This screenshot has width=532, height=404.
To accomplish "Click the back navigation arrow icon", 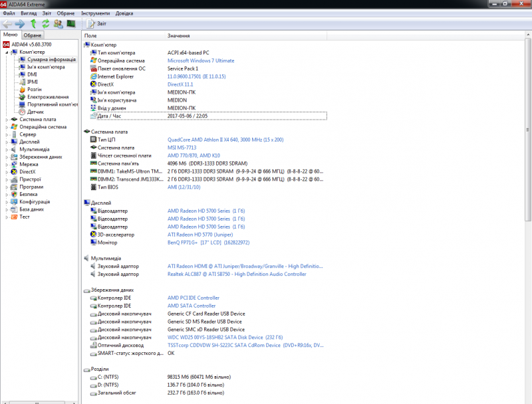I will (7, 24).
